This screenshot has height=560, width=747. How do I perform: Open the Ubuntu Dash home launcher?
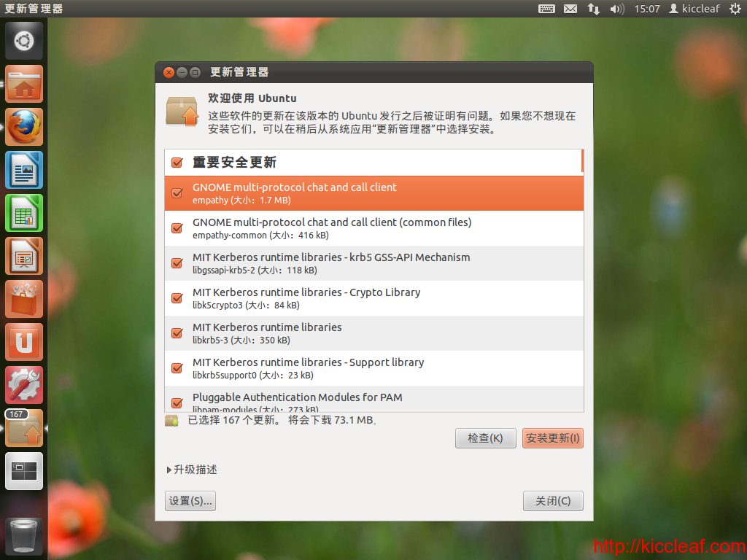pos(24,41)
